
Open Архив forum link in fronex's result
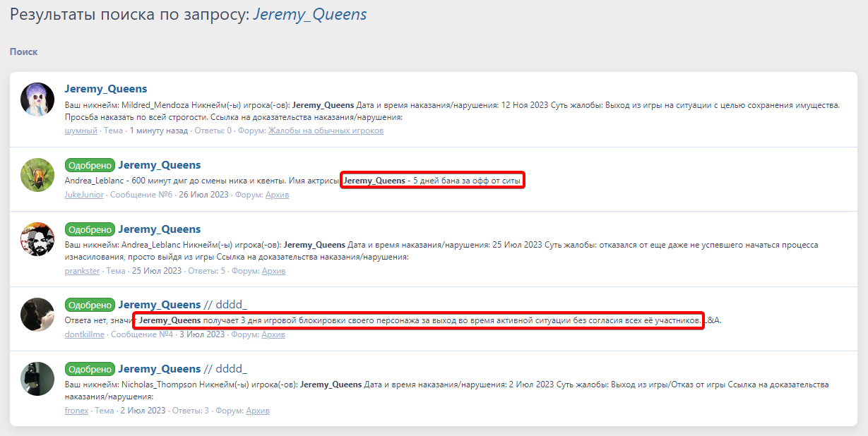point(257,411)
